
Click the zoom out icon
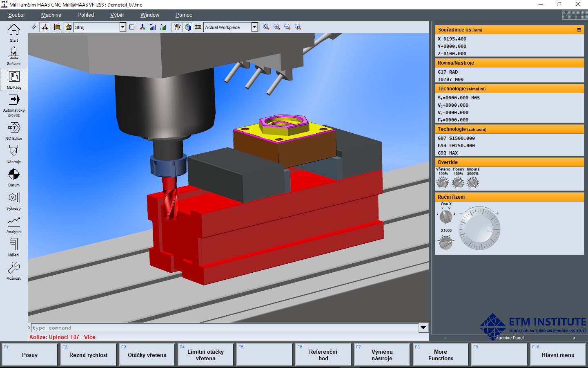tap(287, 27)
